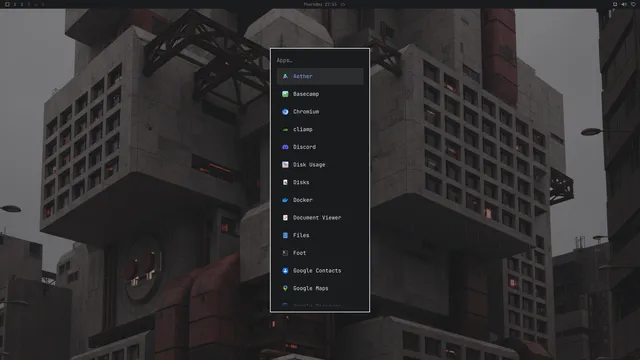Open the menu icon at top-left bar
This screenshot has height=360, width=640.
[7, 4]
